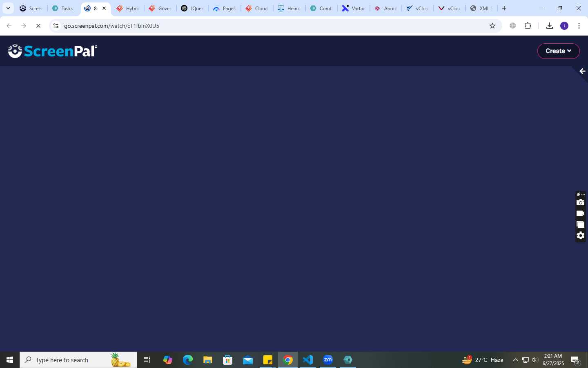Click the globe extension icon in Chrome's toolbar
Screen dimensions: 588x368
pos(513,26)
